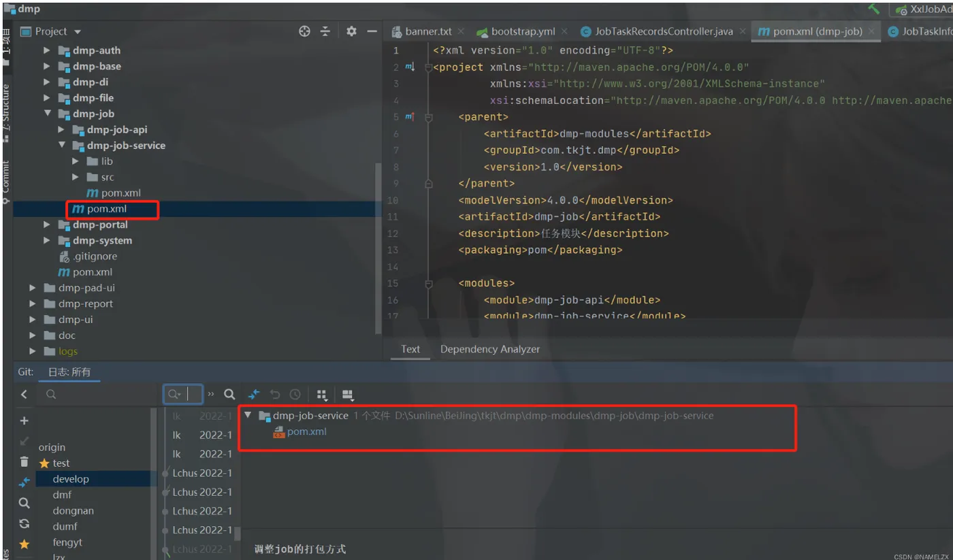Open the Project view dropdown
The image size is (953, 560).
point(78,31)
